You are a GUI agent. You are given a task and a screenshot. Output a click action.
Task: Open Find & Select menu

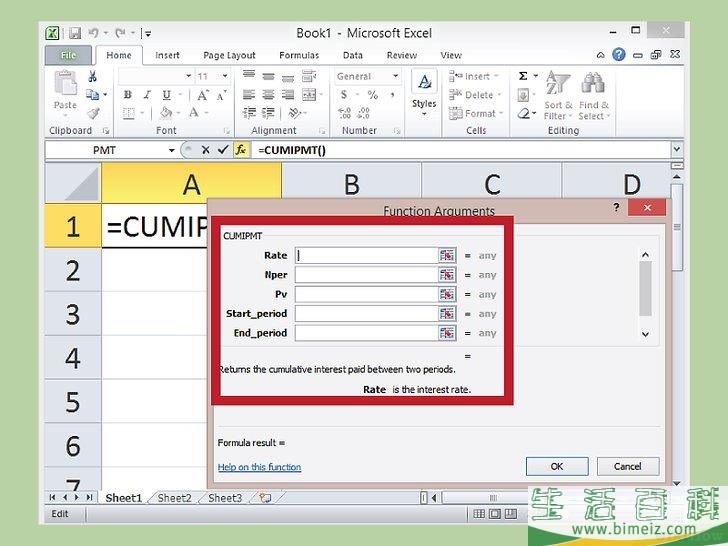pos(594,96)
